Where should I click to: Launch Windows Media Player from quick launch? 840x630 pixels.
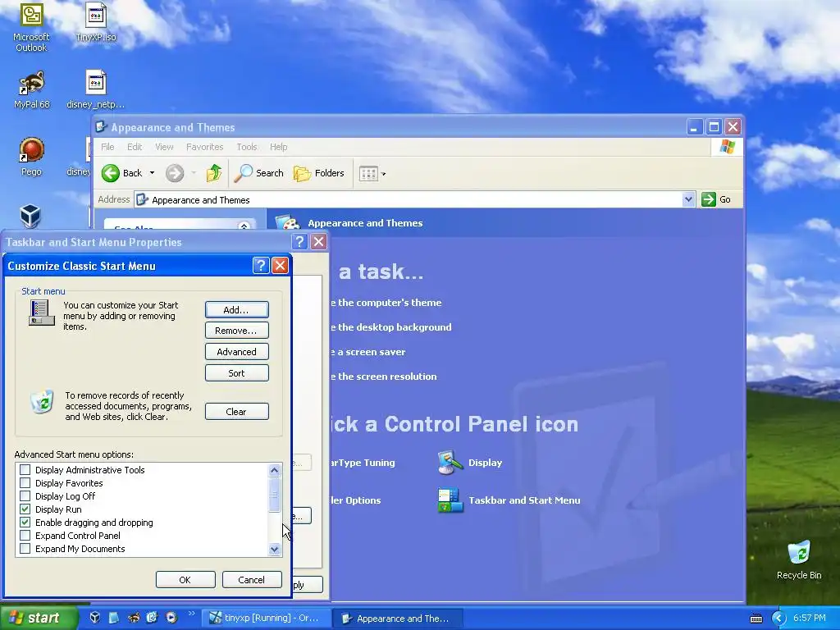171,618
